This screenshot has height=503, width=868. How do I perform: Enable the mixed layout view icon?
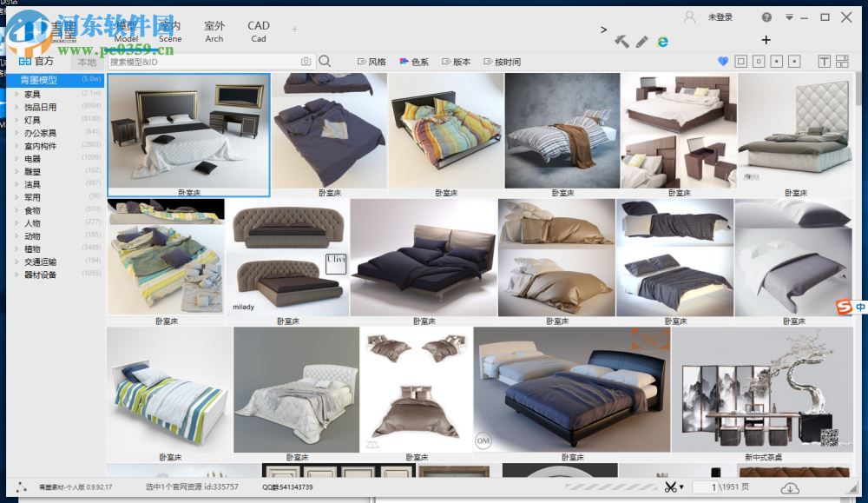842,62
